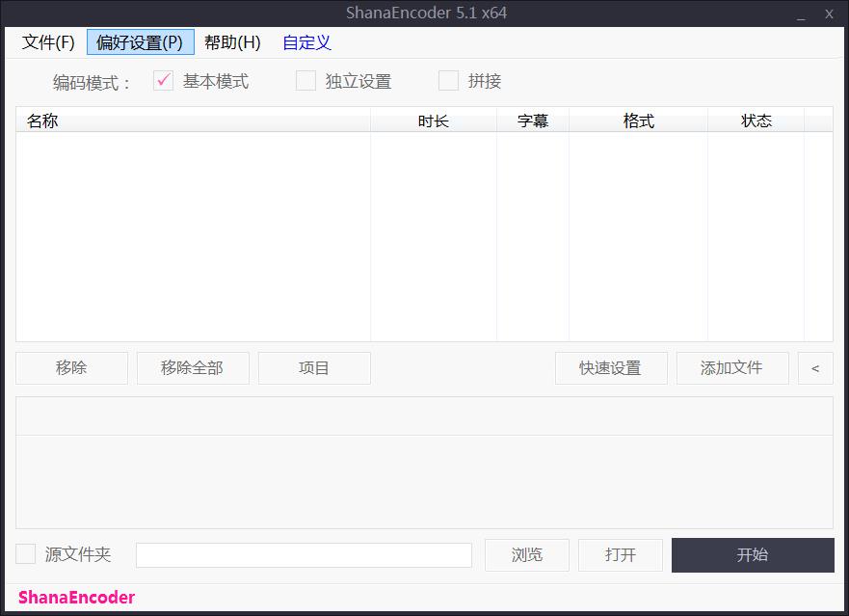849x616 pixels.
Task: Click 浏览 to browse folders
Action: [x=526, y=554]
